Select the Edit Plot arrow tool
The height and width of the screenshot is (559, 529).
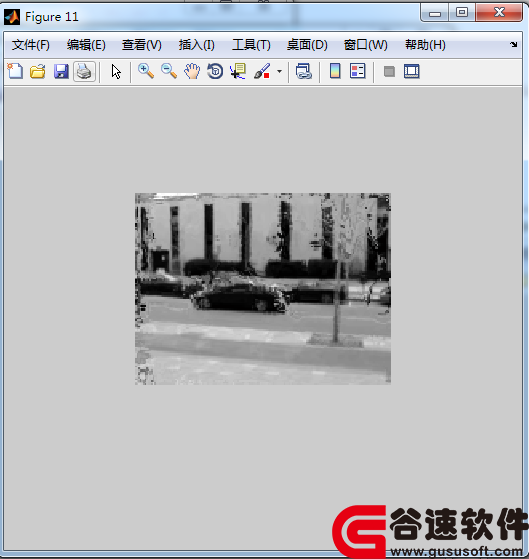click(x=116, y=72)
